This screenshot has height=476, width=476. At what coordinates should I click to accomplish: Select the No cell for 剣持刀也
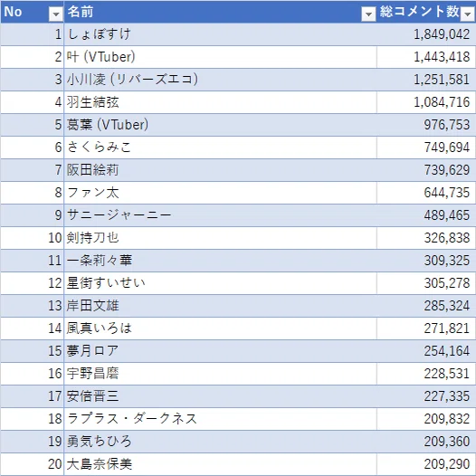(x=32, y=238)
